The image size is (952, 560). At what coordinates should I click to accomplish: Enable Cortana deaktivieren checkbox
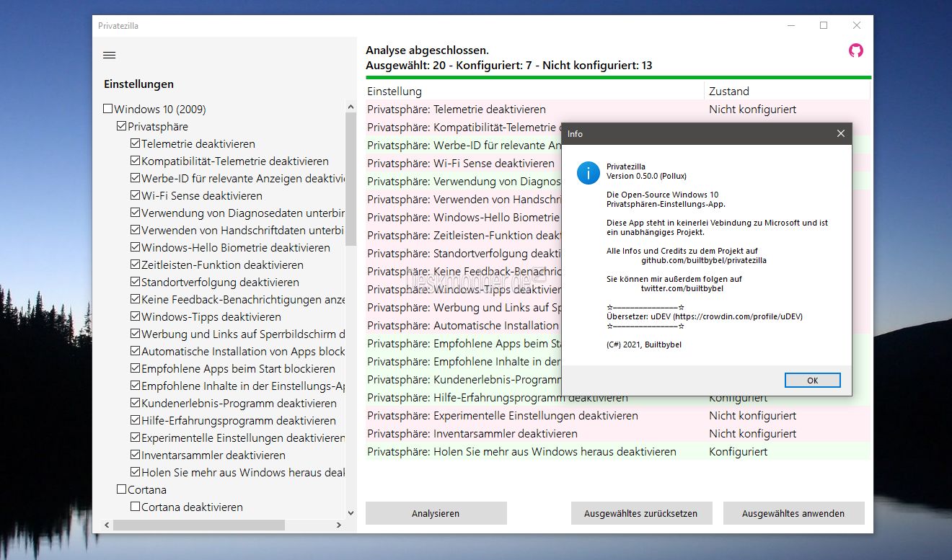(x=135, y=507)
